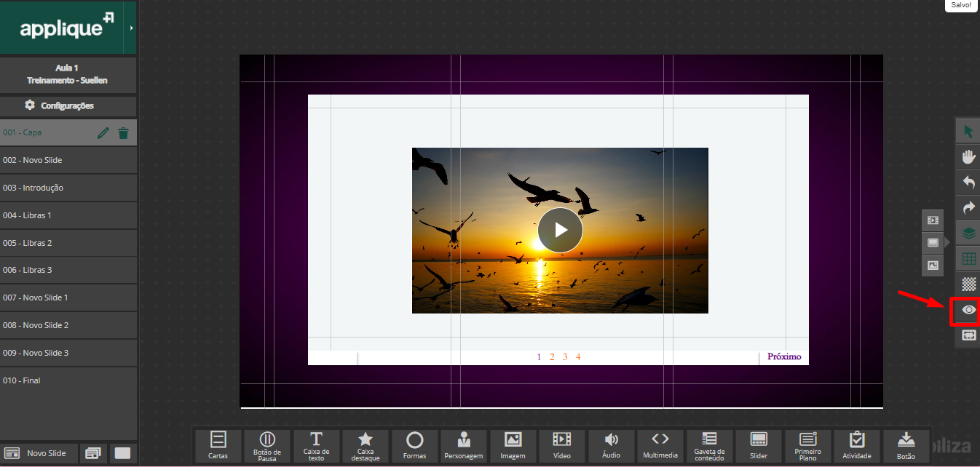The image size is (980, 467).
Task: Insert a Personagem element
Action: click(464, 445)
